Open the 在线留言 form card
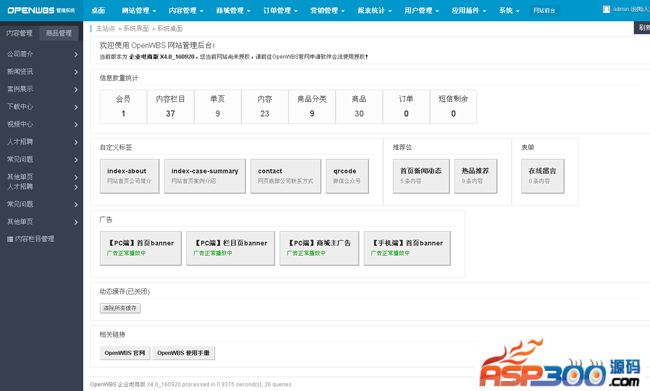Image resolution: width=650 pixels, height=391 pixels. click(x=543, y=176)
